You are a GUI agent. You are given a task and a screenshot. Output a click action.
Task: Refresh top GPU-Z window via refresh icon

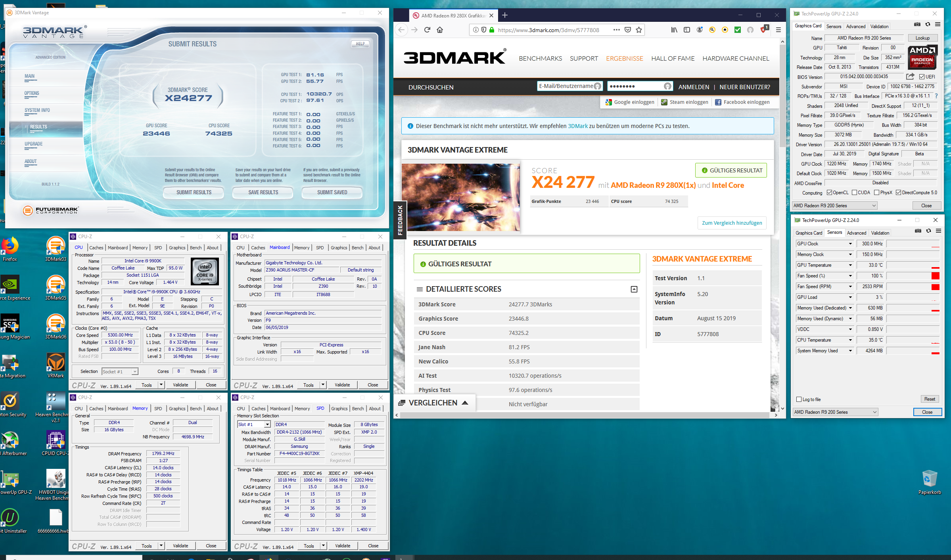928,24
